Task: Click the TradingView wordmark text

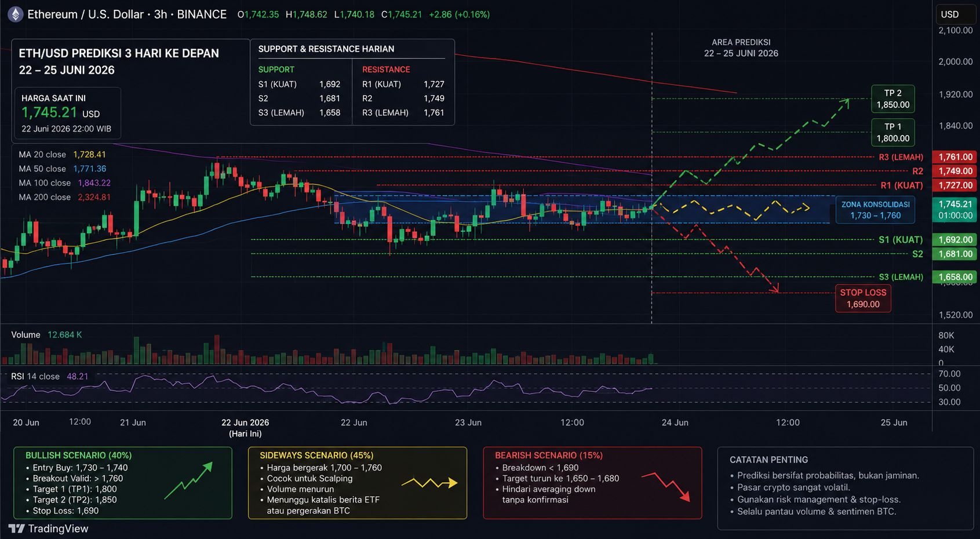Action: pyautogui.click(x=59, y=529)
